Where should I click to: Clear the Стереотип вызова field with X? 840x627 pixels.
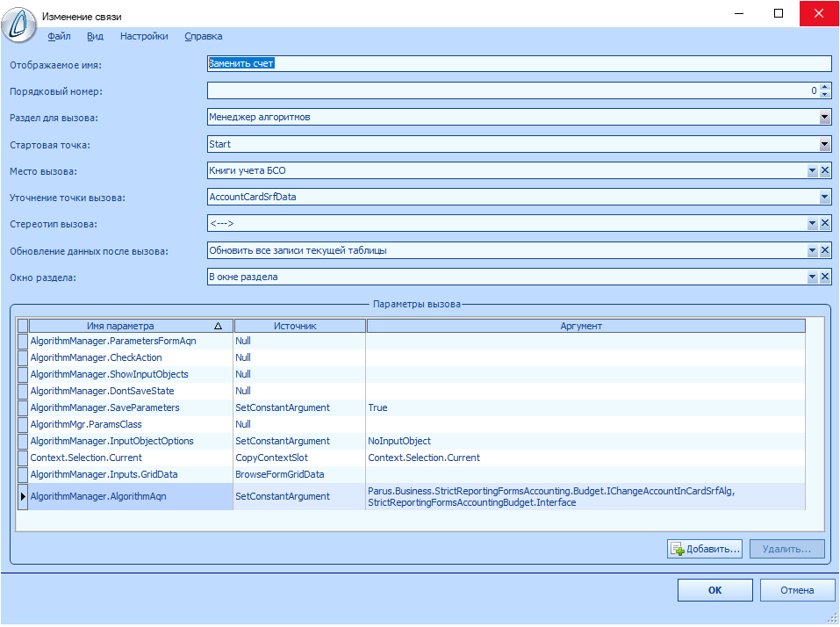[x=825, y=223]
